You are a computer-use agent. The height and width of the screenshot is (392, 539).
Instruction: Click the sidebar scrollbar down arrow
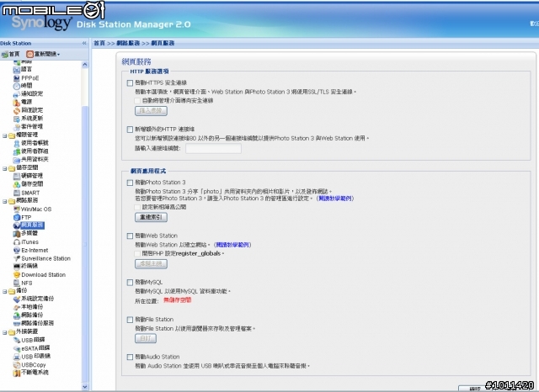(x=85, y=387)
